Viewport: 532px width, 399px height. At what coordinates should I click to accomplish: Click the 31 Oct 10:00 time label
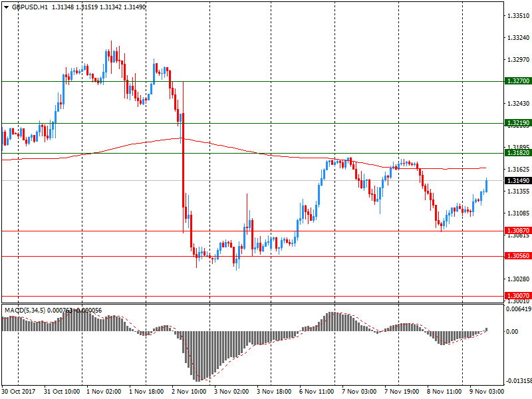pos(62,392)
